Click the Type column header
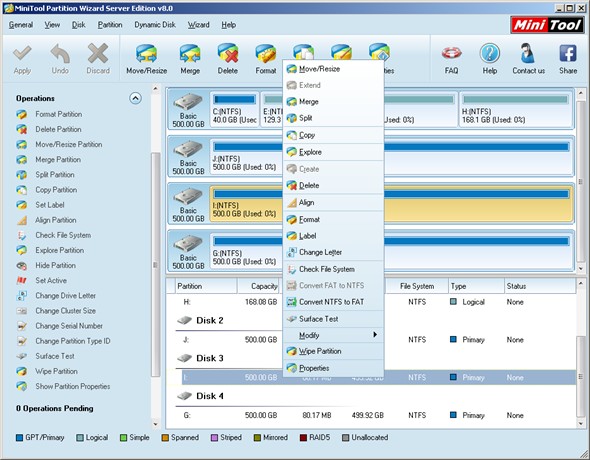 tap(476, 286)
